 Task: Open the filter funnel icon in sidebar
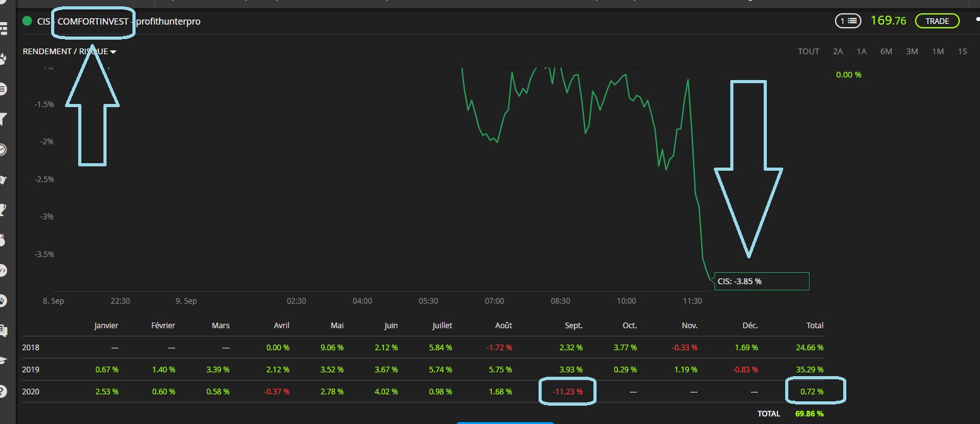(3, 118)
